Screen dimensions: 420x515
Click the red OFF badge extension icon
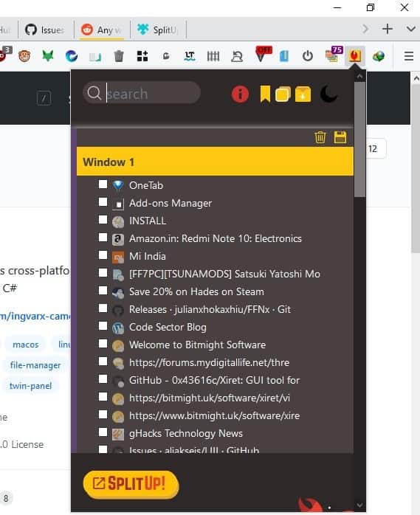pyautogui.click(x=263, y=54)
